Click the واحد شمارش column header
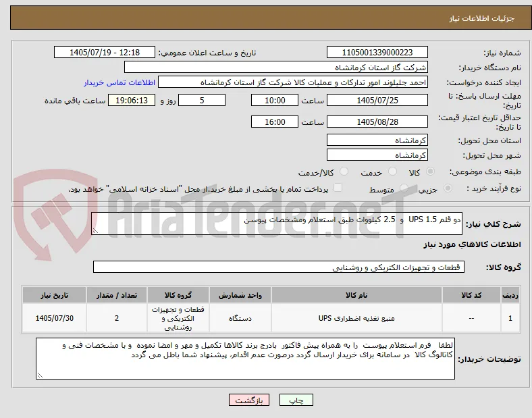The height and width of the screenshot is (418, 532). pyautogui.click(x=240, y=295)
